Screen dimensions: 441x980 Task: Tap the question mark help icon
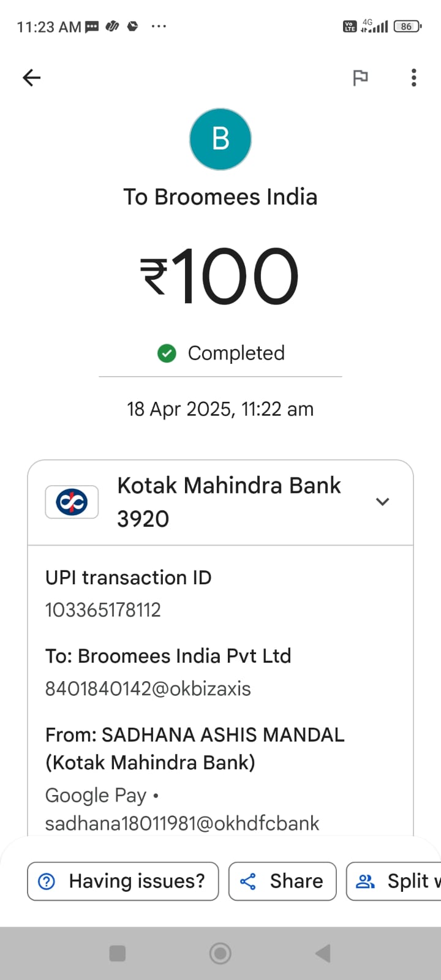pos(47,881)
